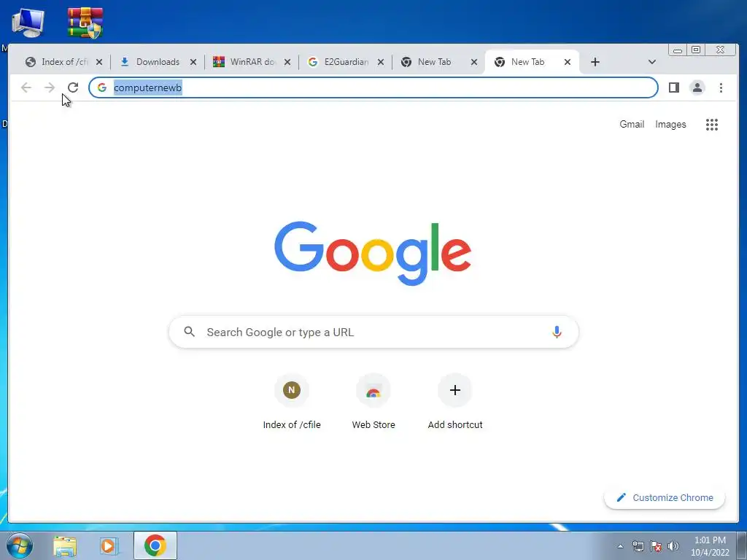The height and width of the screenshot is (560, 747).
Task: Switch to the first New Tab tab
Action: click(x=433, y=62)
